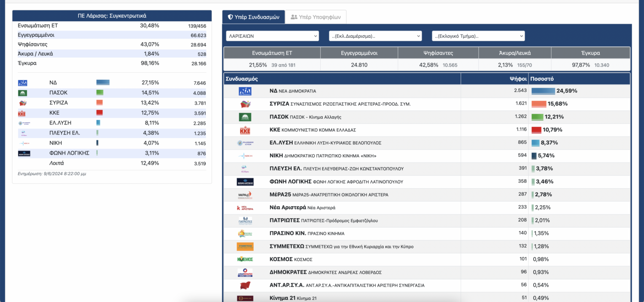Click the KKE red logo in right table
This screenshot has height=302, width=644.
[x=245, y=130]
